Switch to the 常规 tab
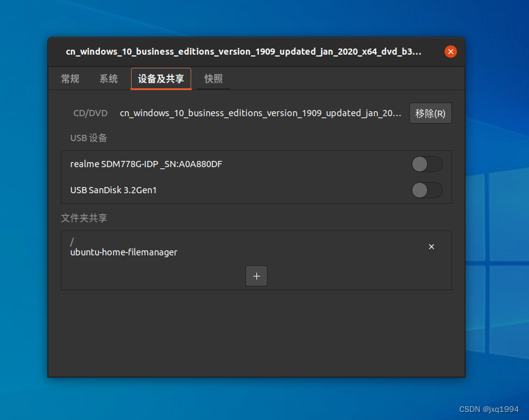This screenshot has width=529, height=420. coord(70,79)
